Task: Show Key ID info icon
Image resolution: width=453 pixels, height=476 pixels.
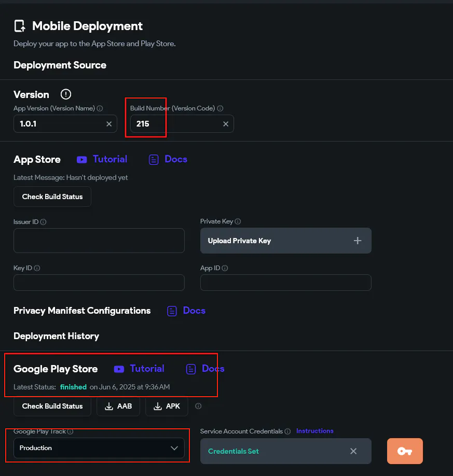Action: [x=37, y=268]
